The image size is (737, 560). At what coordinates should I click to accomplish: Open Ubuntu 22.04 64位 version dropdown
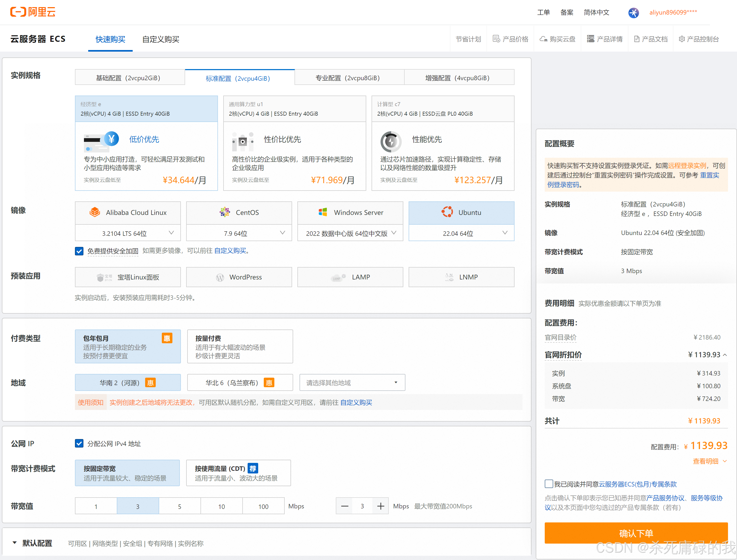[461, 233]
